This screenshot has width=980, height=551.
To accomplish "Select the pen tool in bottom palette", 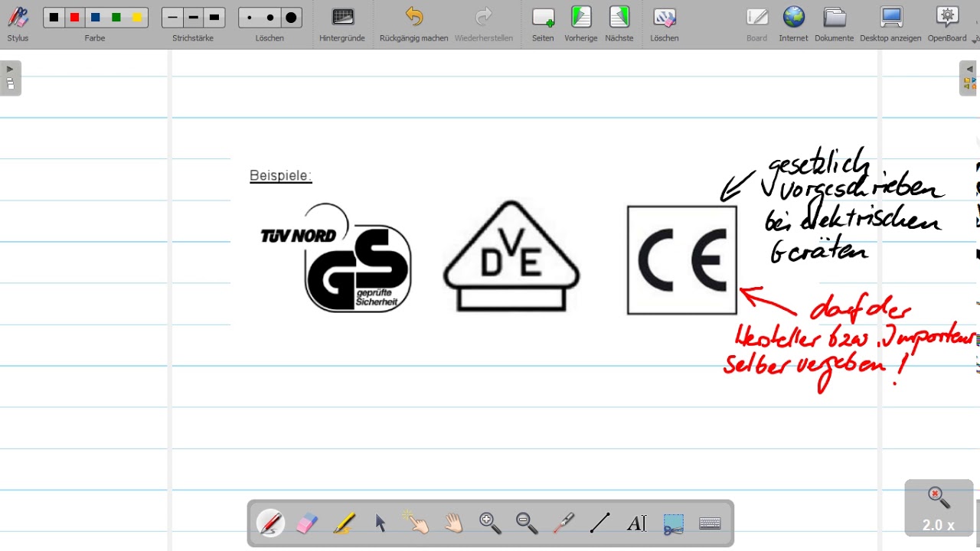I will 270,523.
